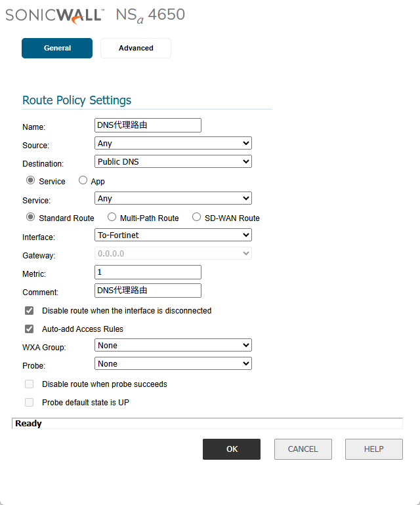Toggle Disable route when interface is disconnected
Viewport: 420px width, 505px height.
[30, 310]
